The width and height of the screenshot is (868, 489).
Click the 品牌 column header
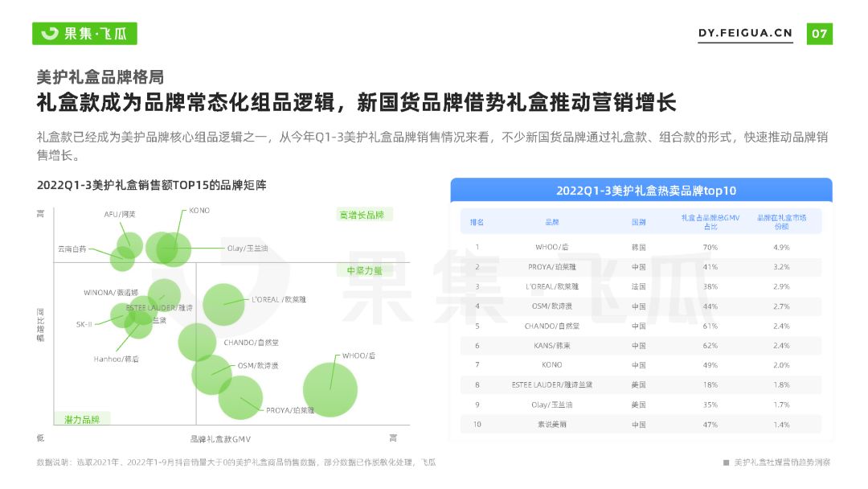(x=552, y=222)
